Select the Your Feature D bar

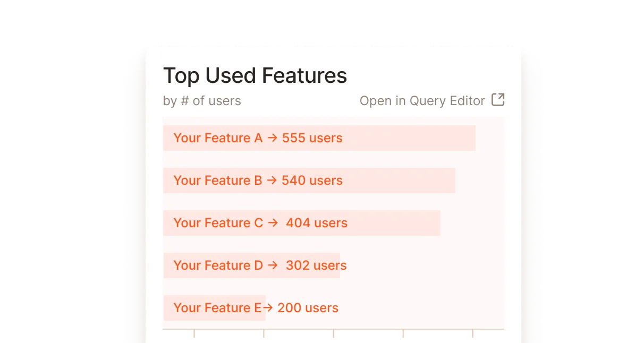[x=251, y=265]
